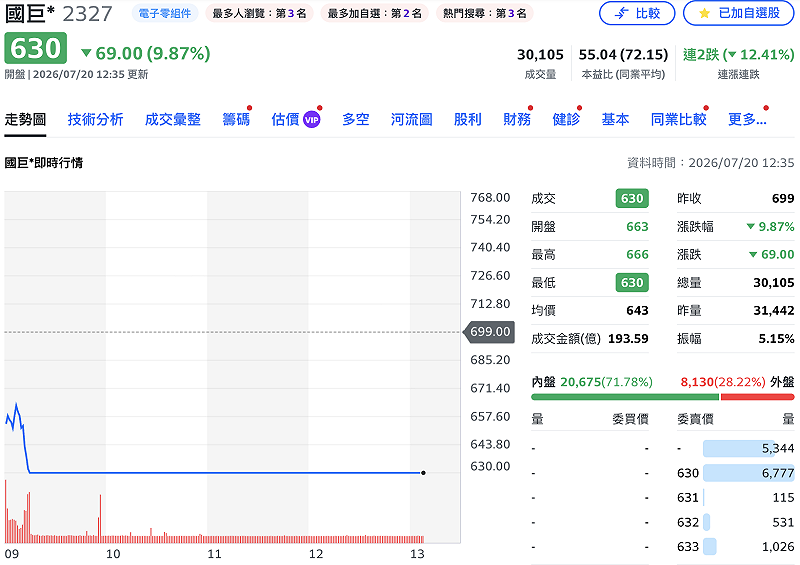
Task: Click the 昨量 31,442 value
Action: point(774,310)
